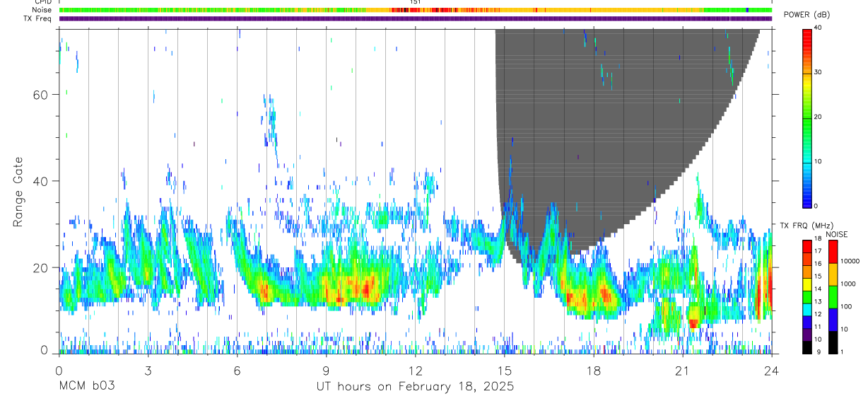Image resolution: width=868 pixels, height=401 pixels.
Task: Click the '151' CPID value at top
Action: (416, 2)
